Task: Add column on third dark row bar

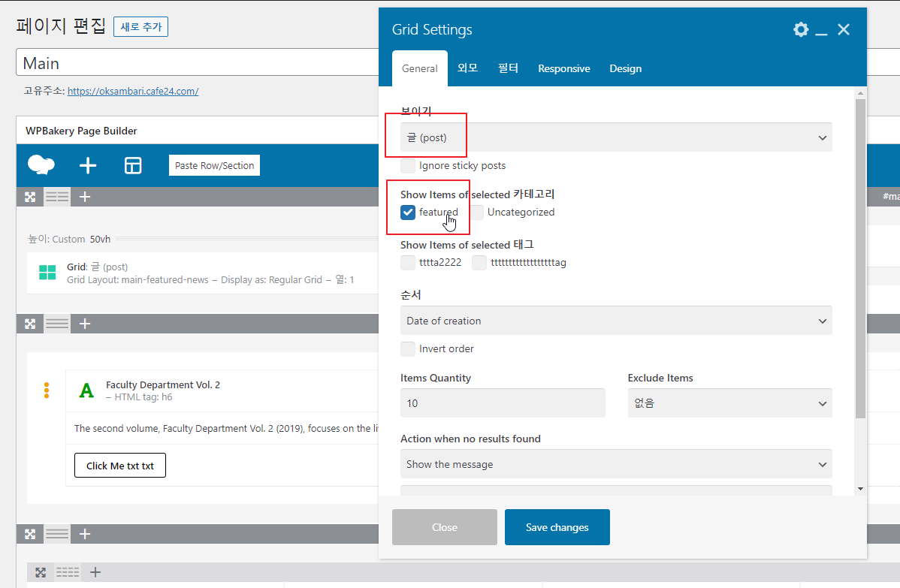Action: pos(85,534)
